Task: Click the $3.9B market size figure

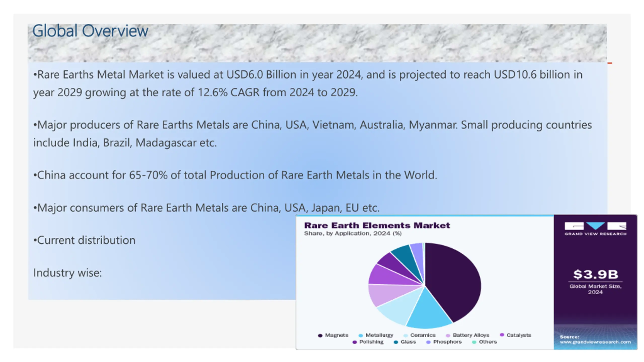Action: (x=595, y=274)
